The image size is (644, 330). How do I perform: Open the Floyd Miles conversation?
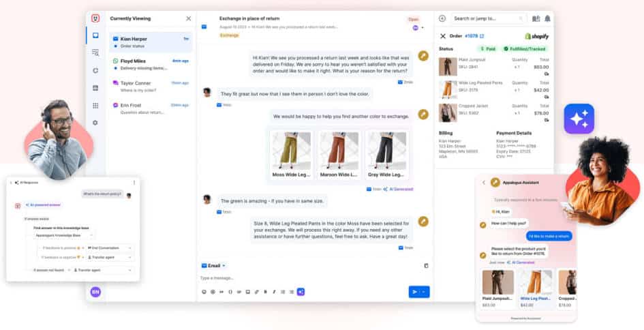point(151,64)
